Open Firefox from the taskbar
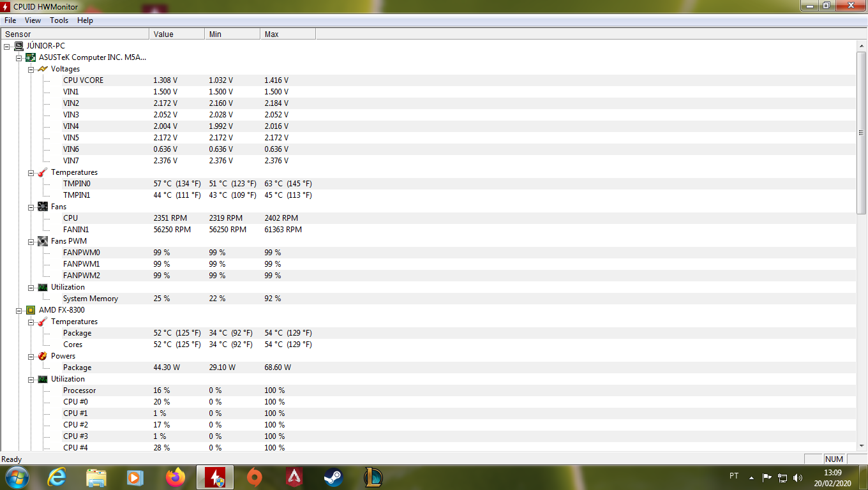868x490 pixels. (x=175, y=477)
